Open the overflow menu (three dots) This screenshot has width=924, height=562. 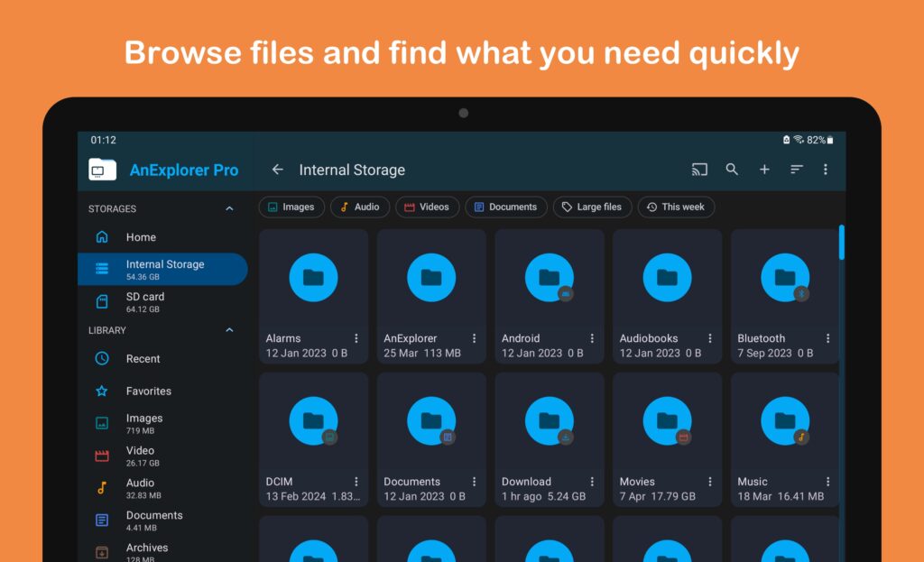coord(826,170)
